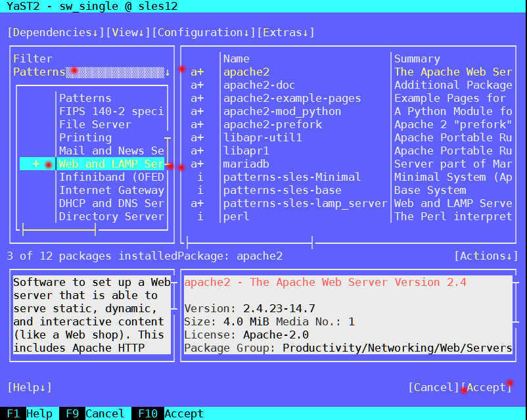
Task: Select the Infiniband (OFED) pattern
Action: pos(111,177)
